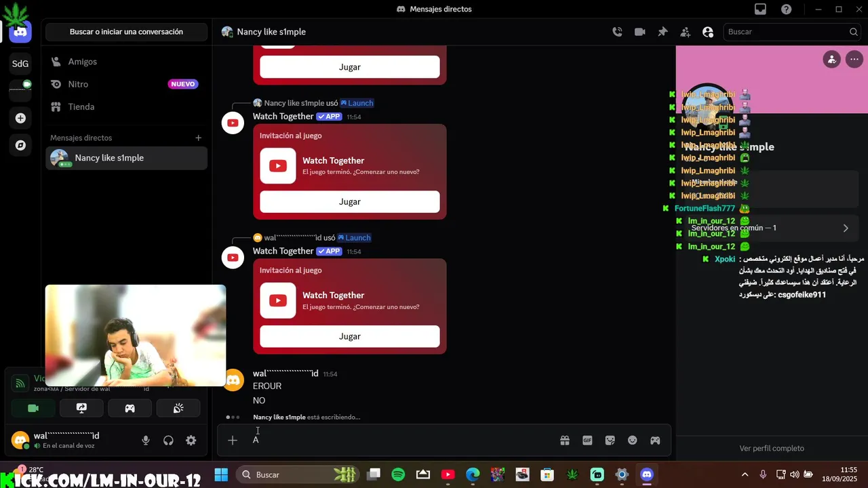
Task: Open the soundboard in voice panel
Action: pos(178,408)
